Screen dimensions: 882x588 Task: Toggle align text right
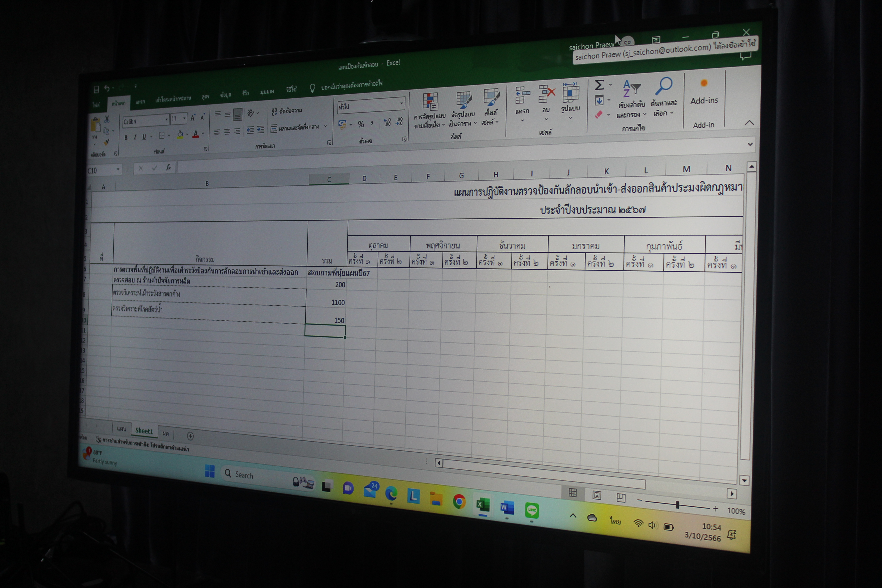pyautogui.click(x=237, y=131)
